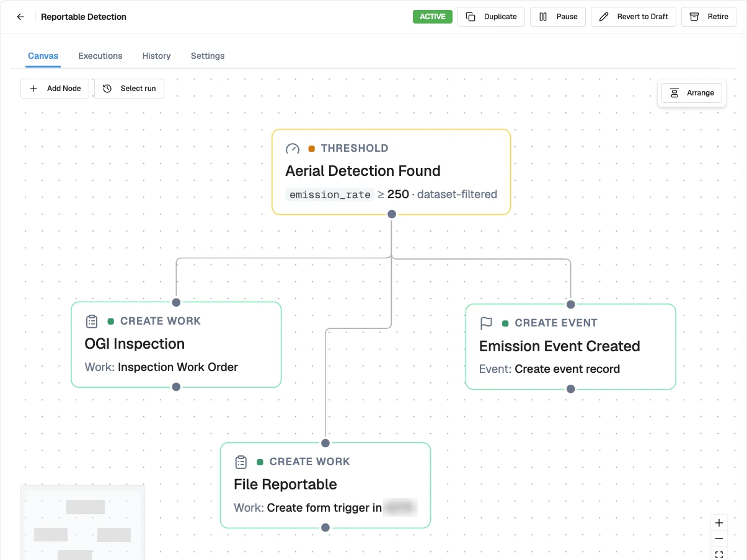Click the Select run button
The height and width of the screenshot is (560, 747).
[x=129, y=89]
